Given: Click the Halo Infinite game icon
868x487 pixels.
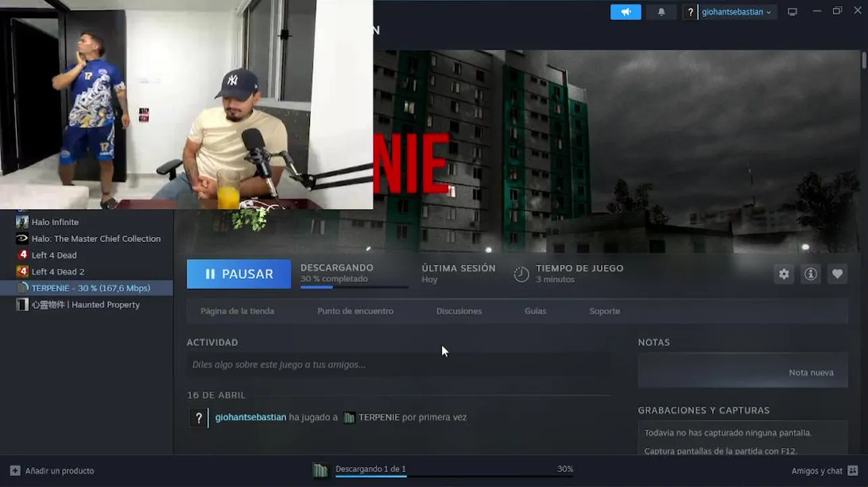Looking at the screenshot, I should tap(22, 222).
